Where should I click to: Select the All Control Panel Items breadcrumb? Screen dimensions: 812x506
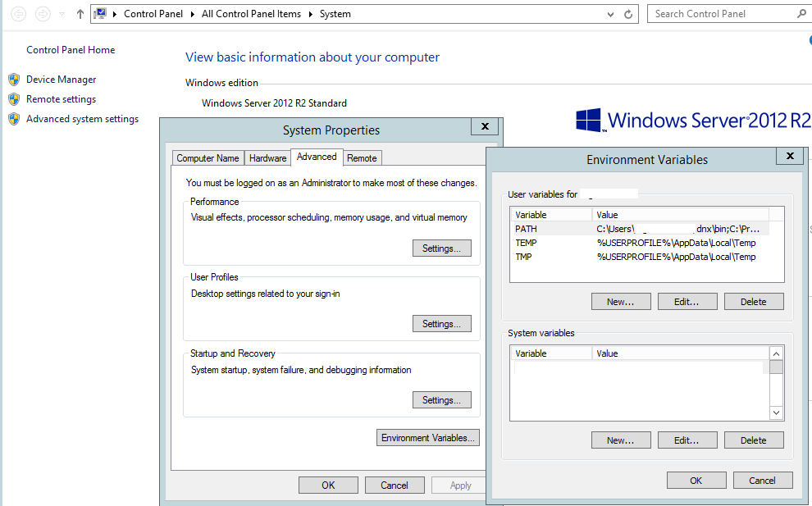[251, 14]
